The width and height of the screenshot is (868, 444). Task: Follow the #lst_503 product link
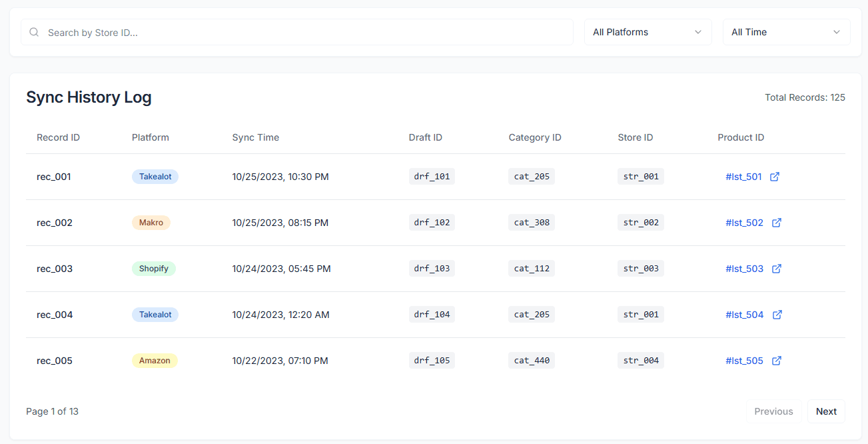(744, 268)
